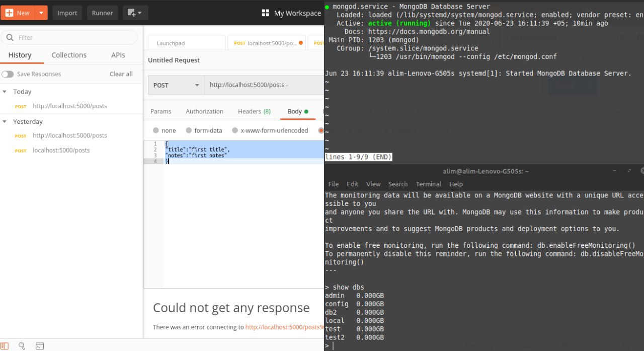Image resolution: width=644 pixels, height=351 pixels.
Task: Open the new window icon dropdown
Action: [x=134, y=13]
